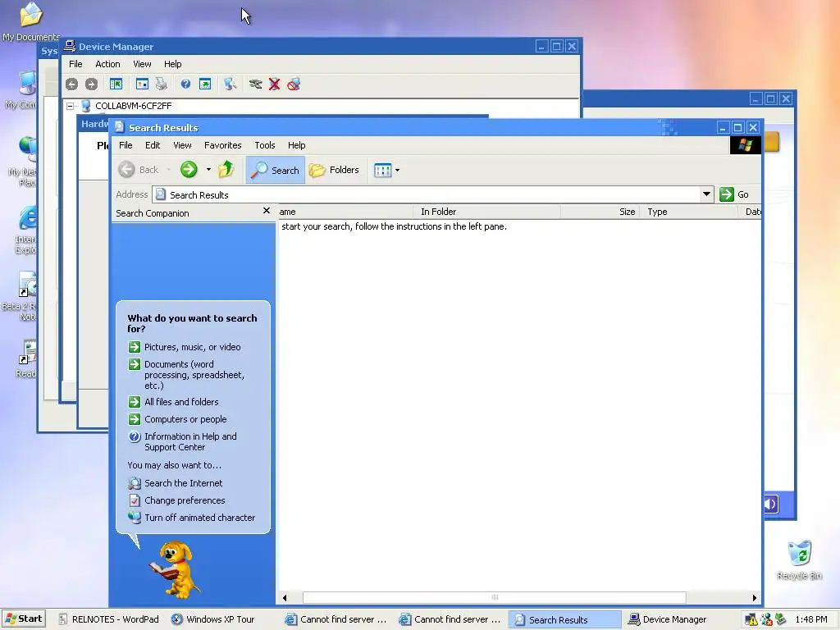Open Device Manager File menu
The image size is (840, 630).
coord(75,64)
